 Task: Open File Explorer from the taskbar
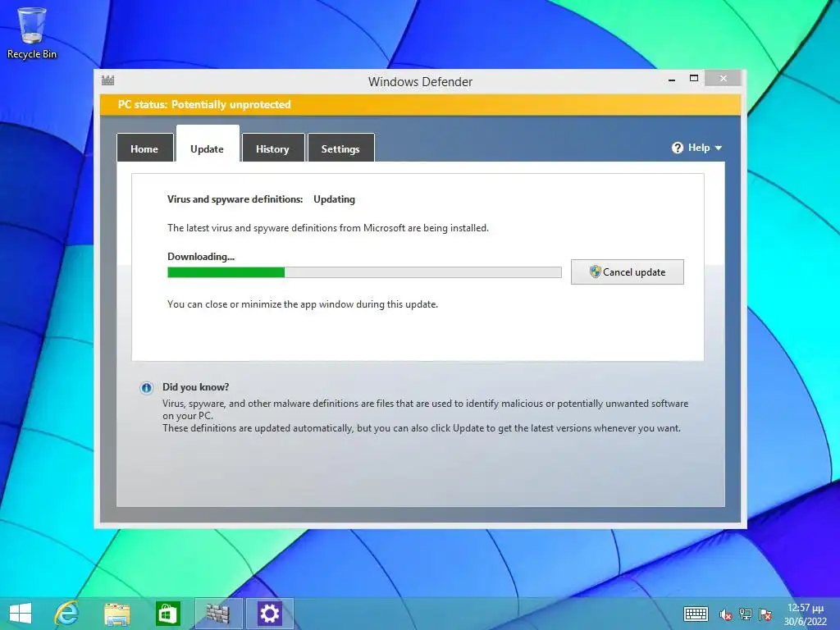pos(116,614)
